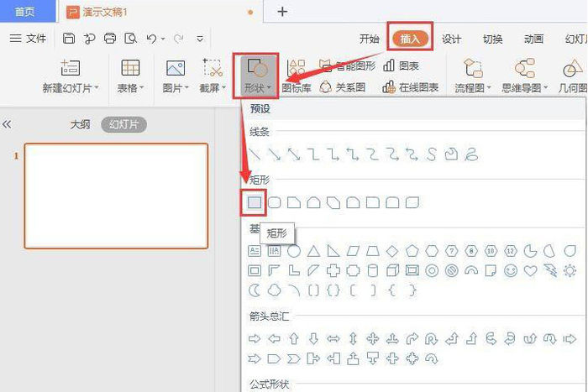Select the 插入 ribbon tab
588x392 pixels.
(x=410, y=39)
